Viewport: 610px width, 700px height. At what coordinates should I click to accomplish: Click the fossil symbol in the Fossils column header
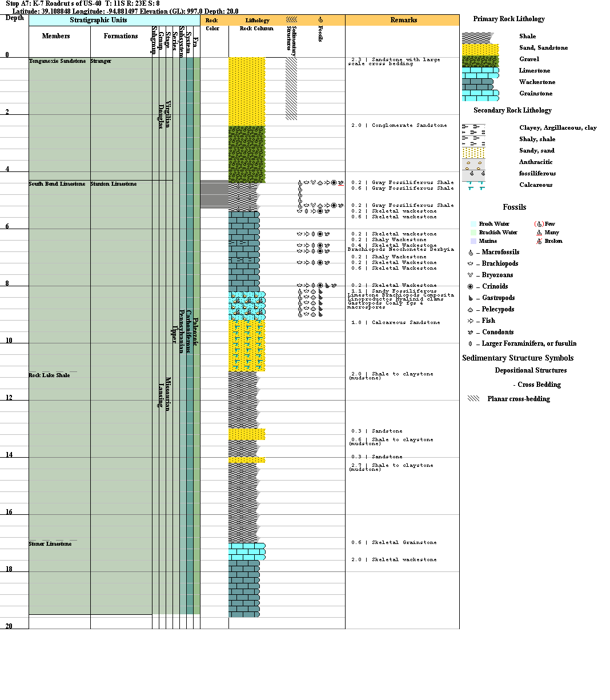(321, 20)
